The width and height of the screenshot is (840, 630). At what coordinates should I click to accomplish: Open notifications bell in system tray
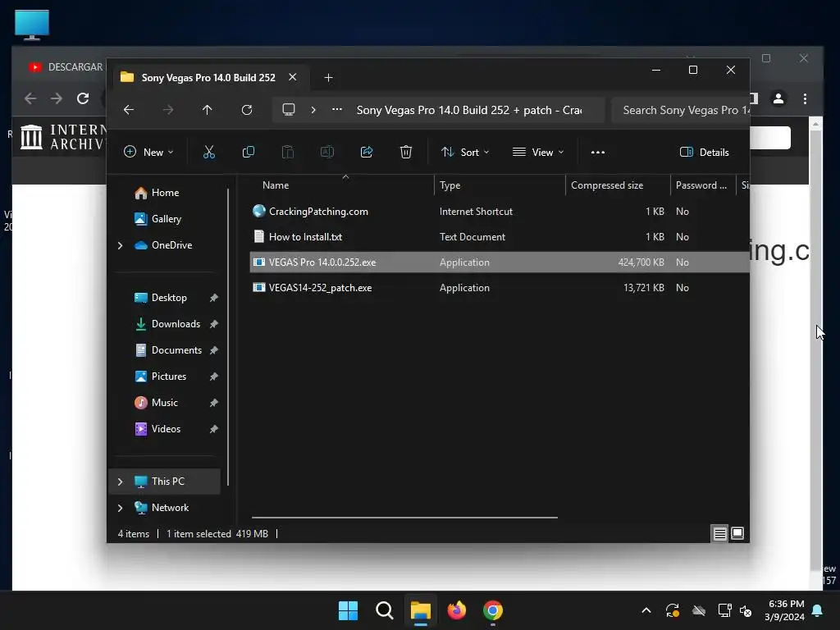(818, 610)
